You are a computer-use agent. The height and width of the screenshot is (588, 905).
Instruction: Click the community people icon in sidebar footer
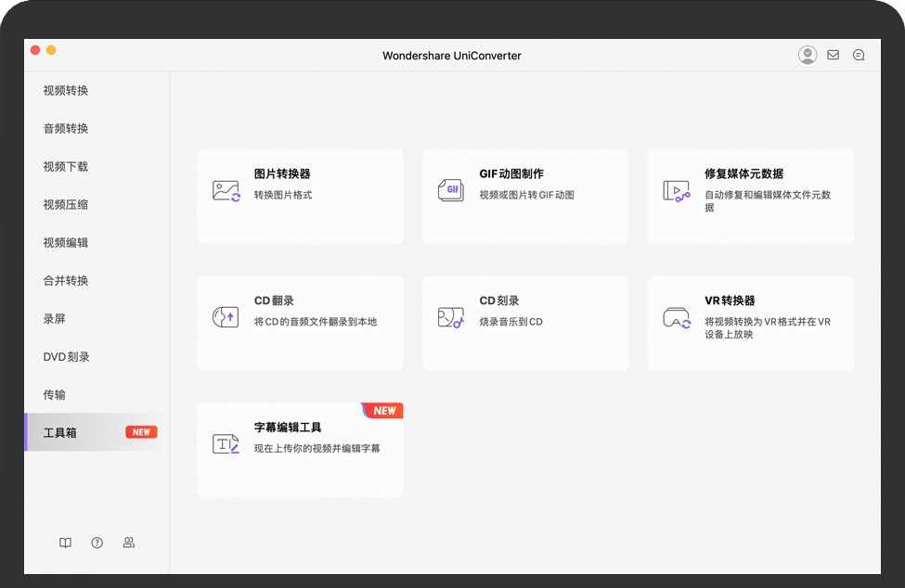(x=129, y=543)
